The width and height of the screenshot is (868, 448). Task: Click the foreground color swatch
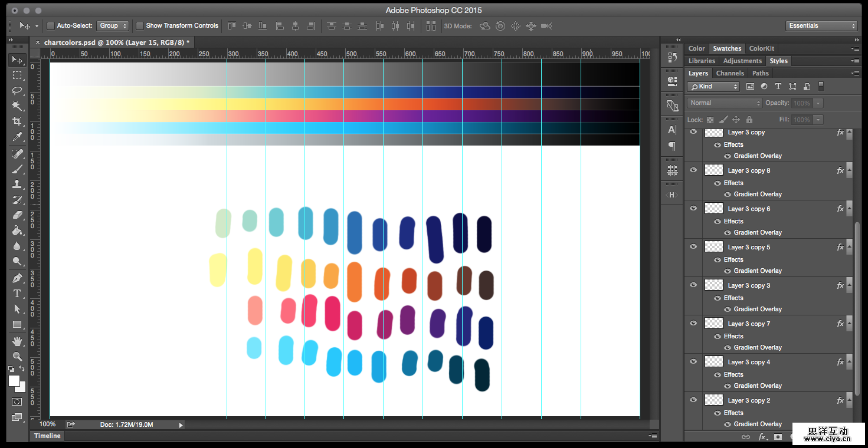pyautogui.click(x=14, y=381)
